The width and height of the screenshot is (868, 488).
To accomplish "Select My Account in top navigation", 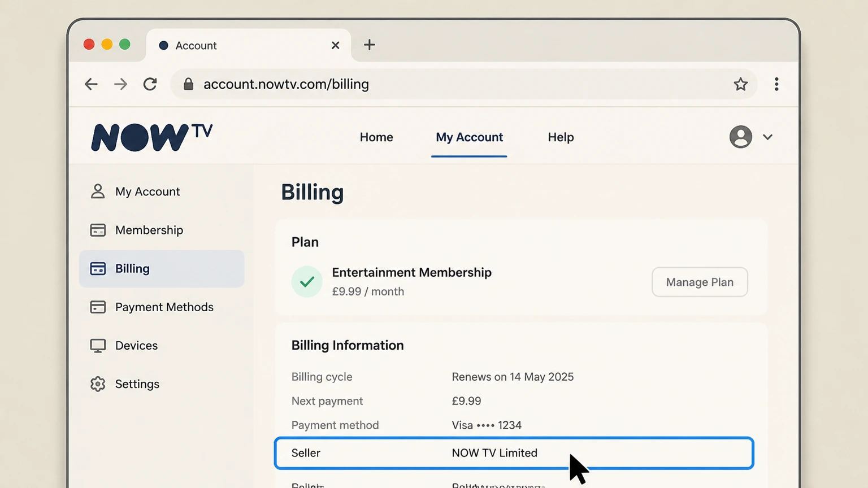I will point(469,137).
